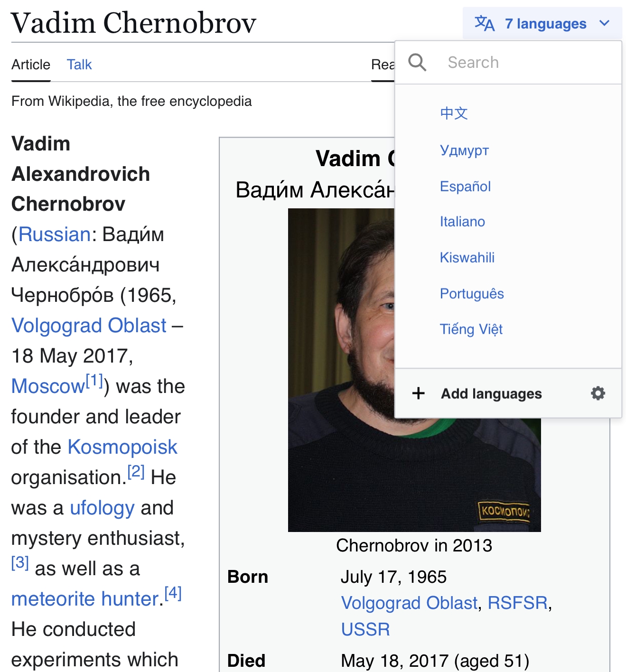The width and height of the screenshot is (626, 672).
Task: Follow the ufology link
Action: pyautogui.click(x=102, y=508)
